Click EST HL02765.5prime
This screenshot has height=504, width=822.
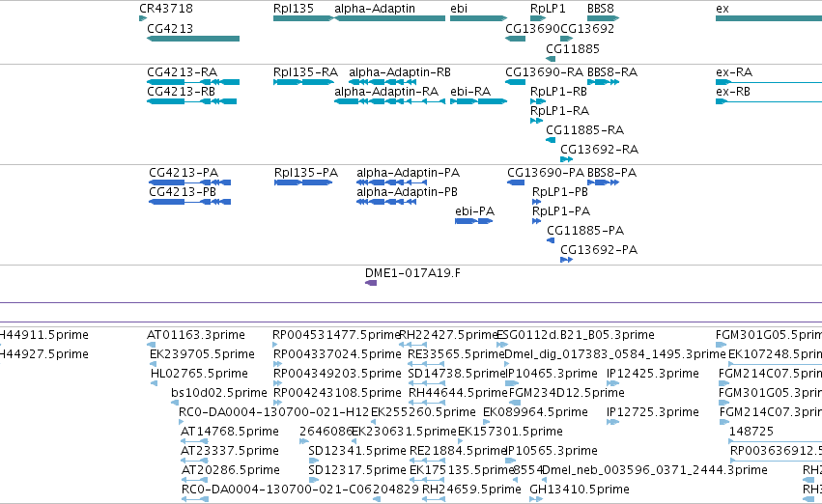[x=155, y=384]
